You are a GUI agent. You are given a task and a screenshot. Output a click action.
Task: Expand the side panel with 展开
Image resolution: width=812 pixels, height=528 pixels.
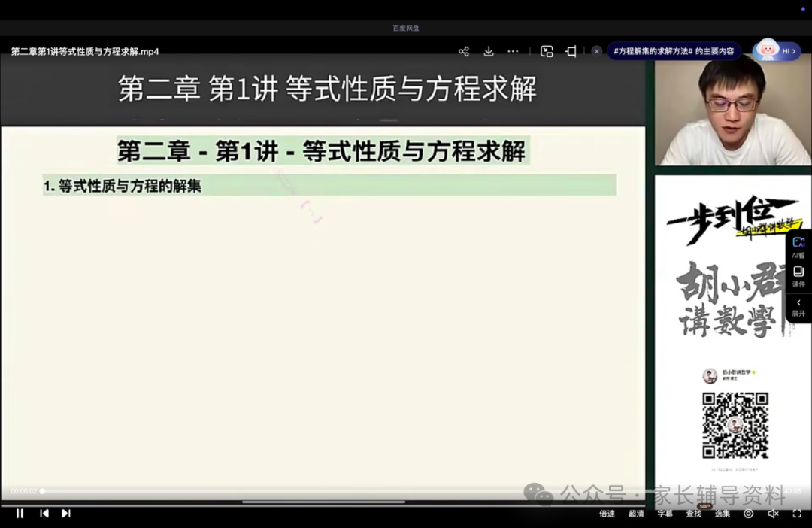pyautogui.click(x=798, y=308)
